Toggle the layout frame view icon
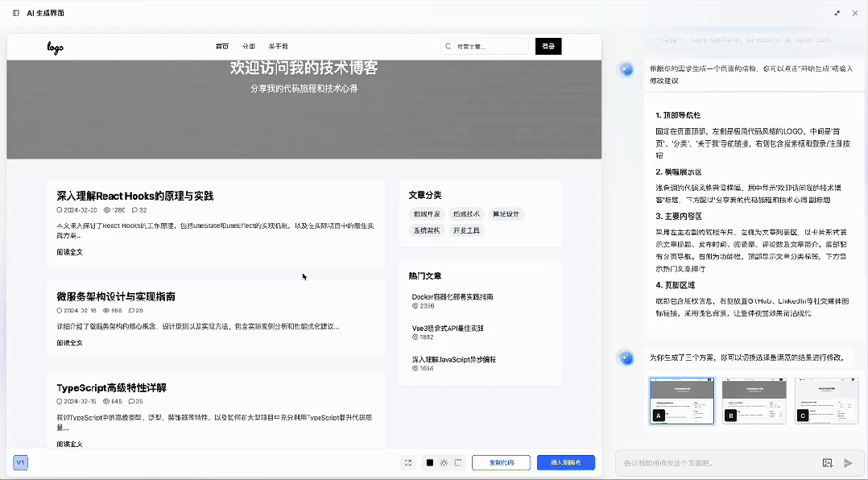 coord(458,462)
